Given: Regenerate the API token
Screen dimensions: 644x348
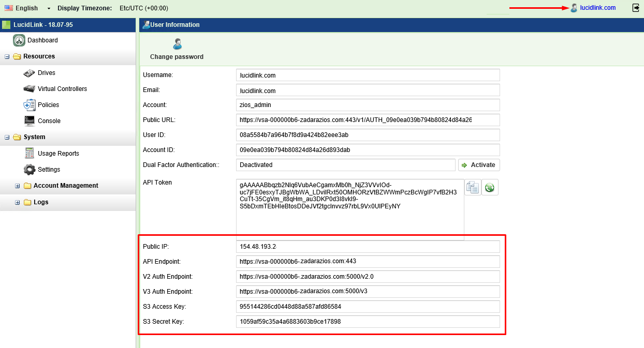Looking at the screenshot, I should pyautogui.click(x=490, y=187).
